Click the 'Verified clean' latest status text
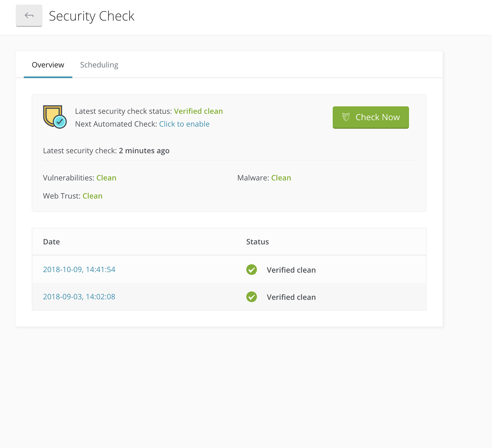Image resolution: width=492 pixels, height=448 pixels. [198, 111]
